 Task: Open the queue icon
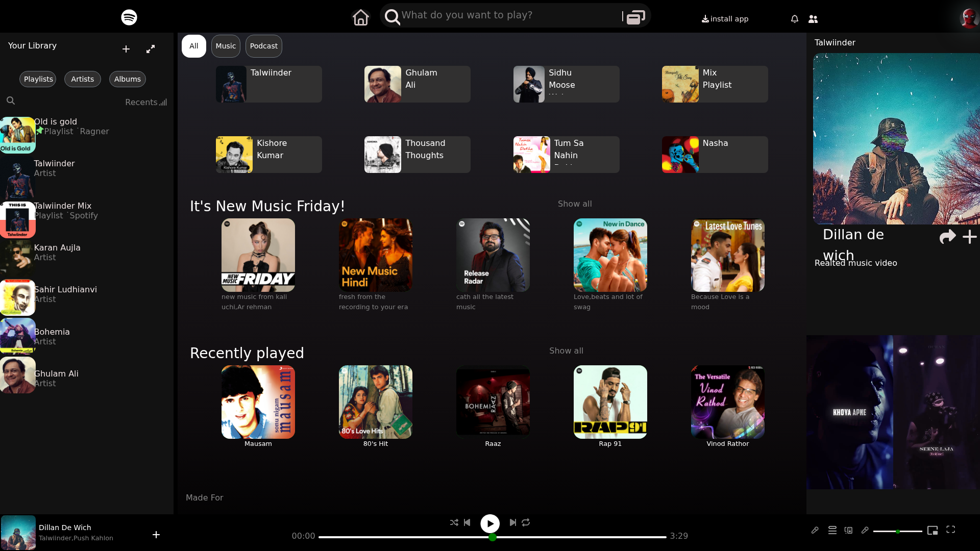[x=832, y=530]
